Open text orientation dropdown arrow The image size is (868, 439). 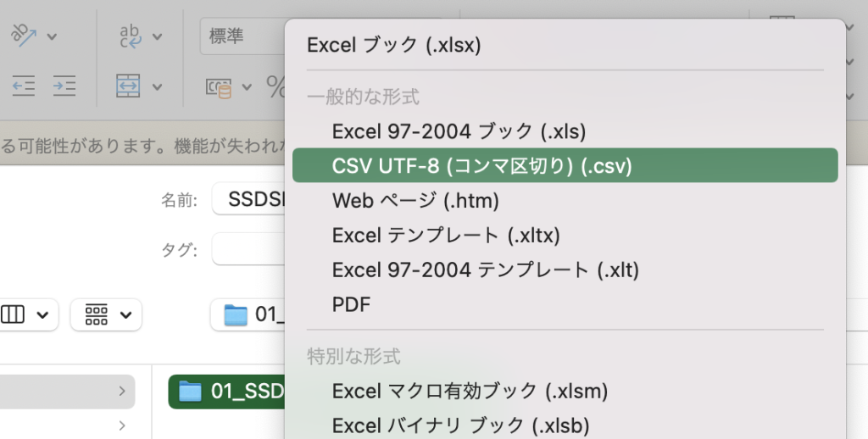[52, 37]
